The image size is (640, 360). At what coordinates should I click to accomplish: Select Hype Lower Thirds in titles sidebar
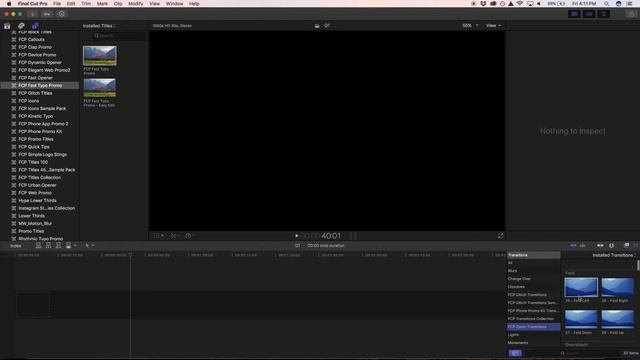[38, 200]
